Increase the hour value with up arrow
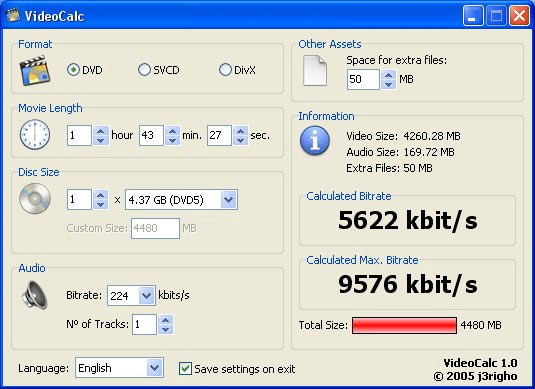The image size is (535, 389). coord(100,131)
